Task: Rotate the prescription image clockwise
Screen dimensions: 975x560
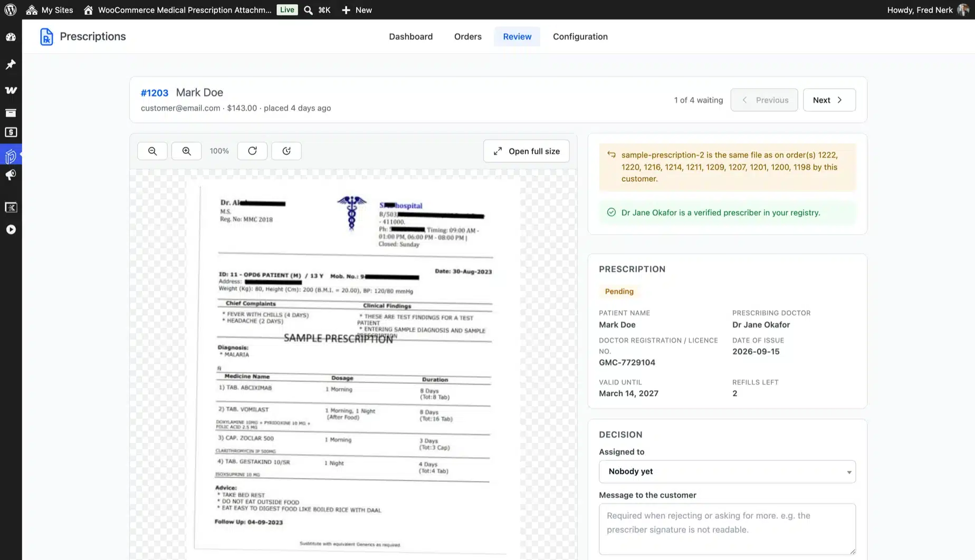Action: pos(252,151)
